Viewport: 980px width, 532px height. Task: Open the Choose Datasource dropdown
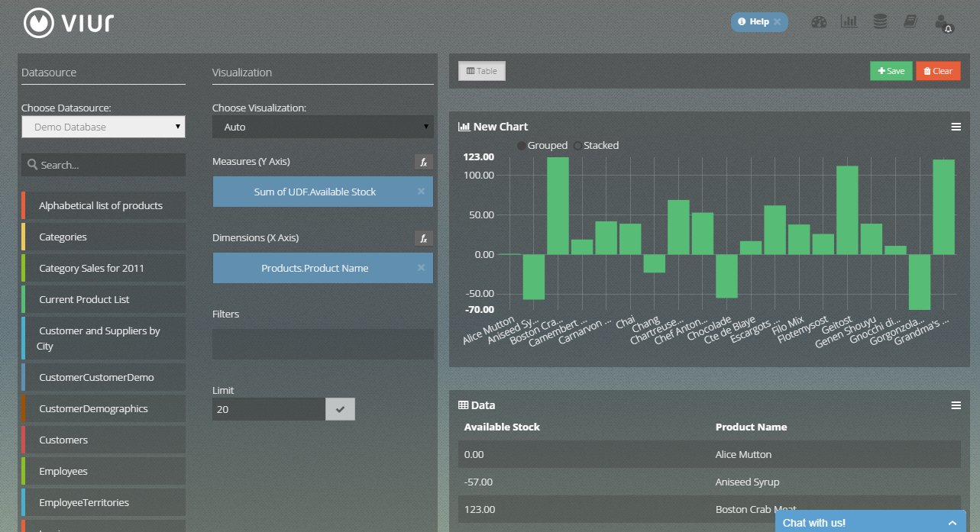(103, 127)
